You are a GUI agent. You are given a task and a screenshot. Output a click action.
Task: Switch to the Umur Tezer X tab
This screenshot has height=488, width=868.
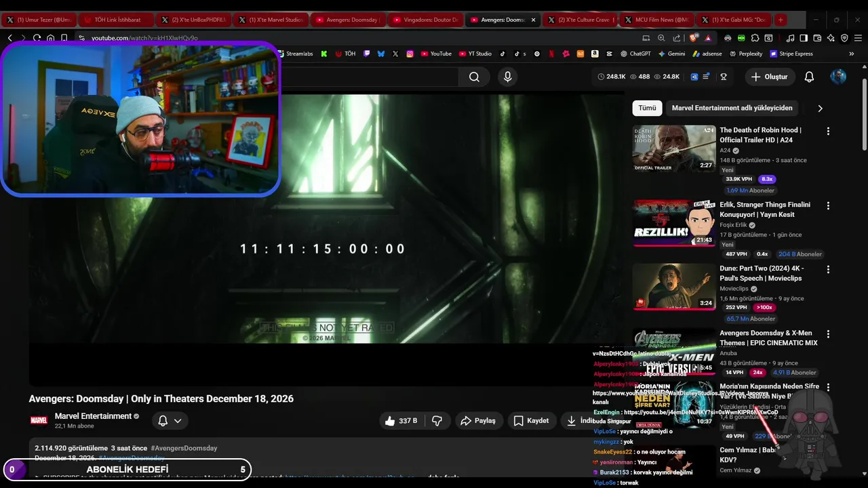[x=39, y=20]
